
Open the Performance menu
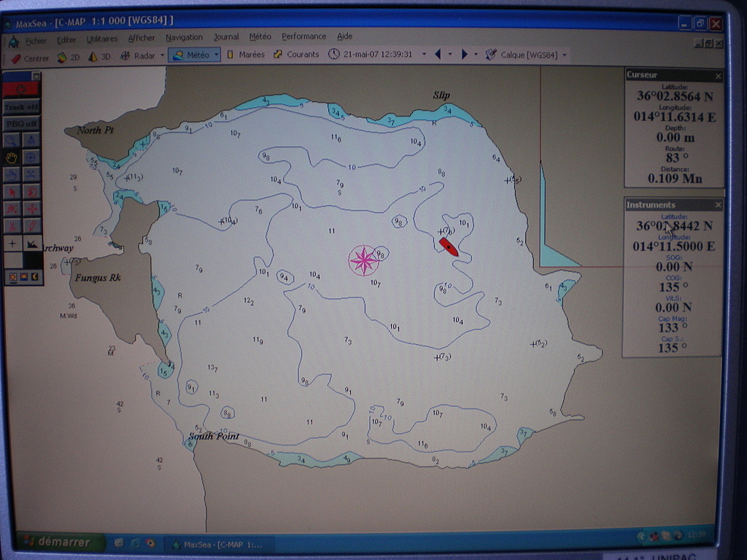click(304, 36)
